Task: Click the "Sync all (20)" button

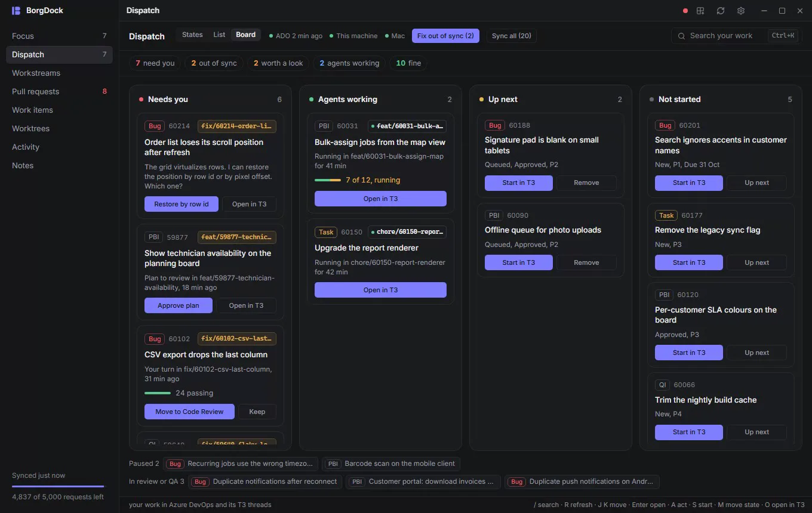Action: point(512,36)
